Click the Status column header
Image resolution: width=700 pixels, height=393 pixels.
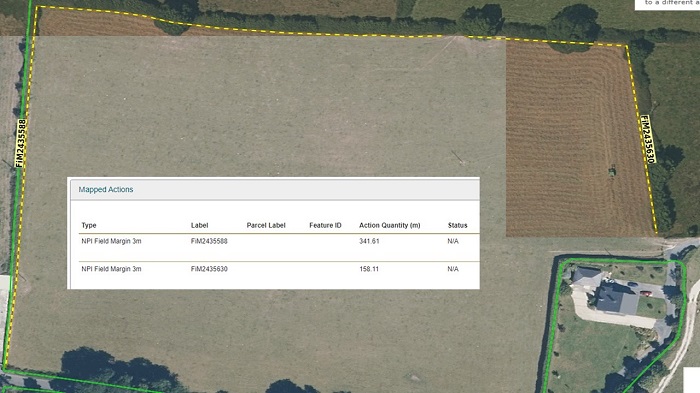click(x=458, y=226)
